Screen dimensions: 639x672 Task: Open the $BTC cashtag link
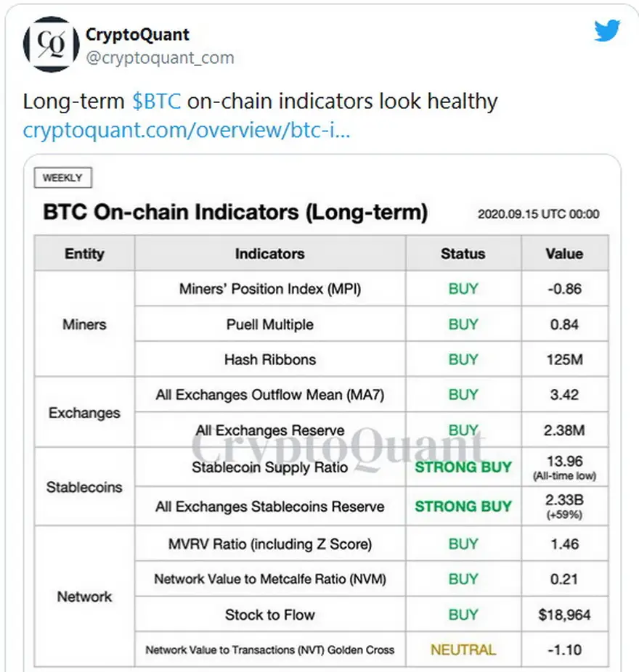tap(157, 102)
